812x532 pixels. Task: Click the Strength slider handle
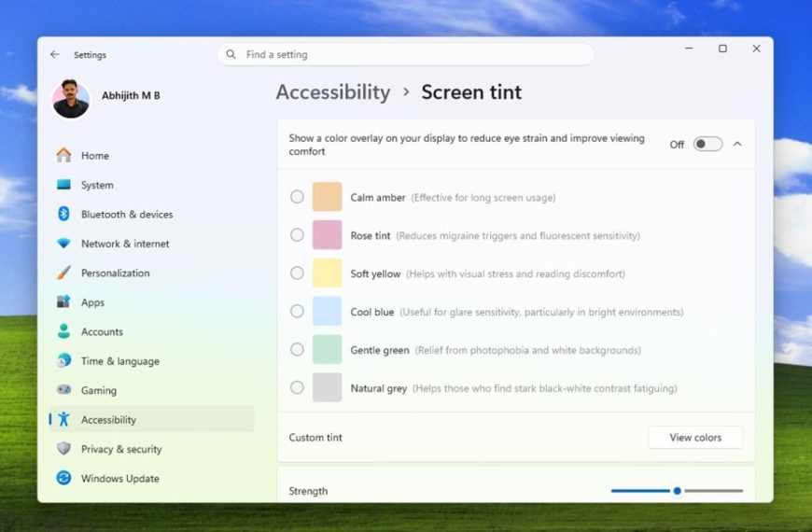point(677,491)
